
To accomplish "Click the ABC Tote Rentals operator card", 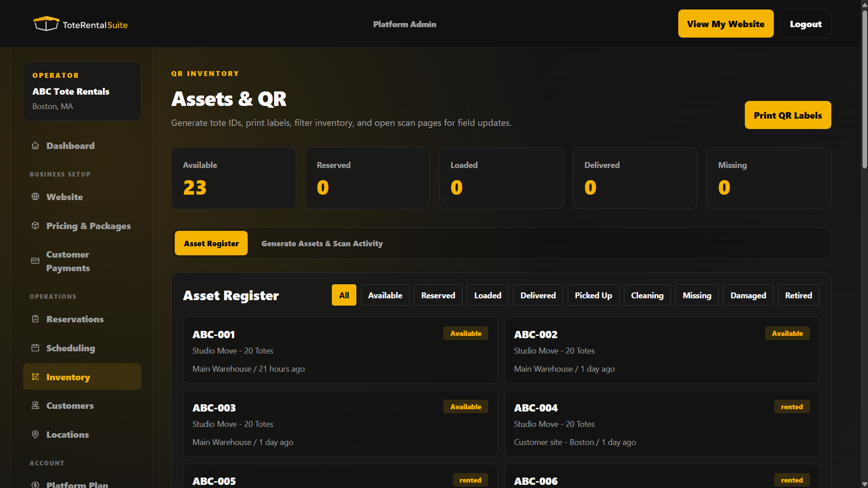I will pyautogui.click(x=82, y=91).
